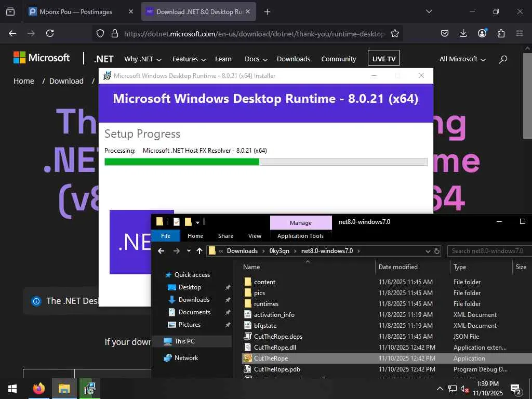This screenshot has width=532, height=399.
Task: Sort by Date modified column header
Action: click(398, 267)
